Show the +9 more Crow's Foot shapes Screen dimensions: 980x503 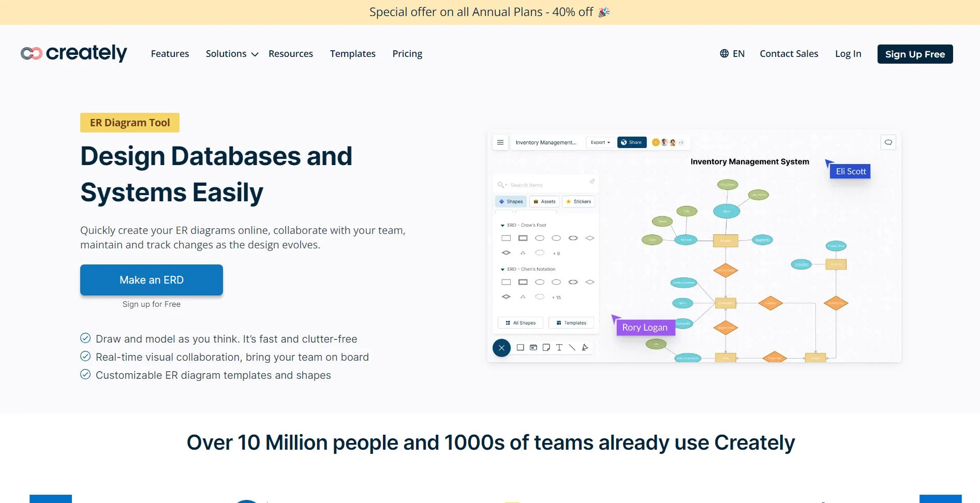tap(556, 254)
